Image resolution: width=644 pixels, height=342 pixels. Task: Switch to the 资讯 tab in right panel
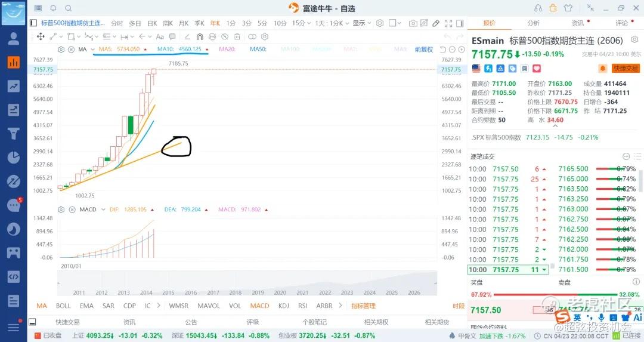[577, 23]
